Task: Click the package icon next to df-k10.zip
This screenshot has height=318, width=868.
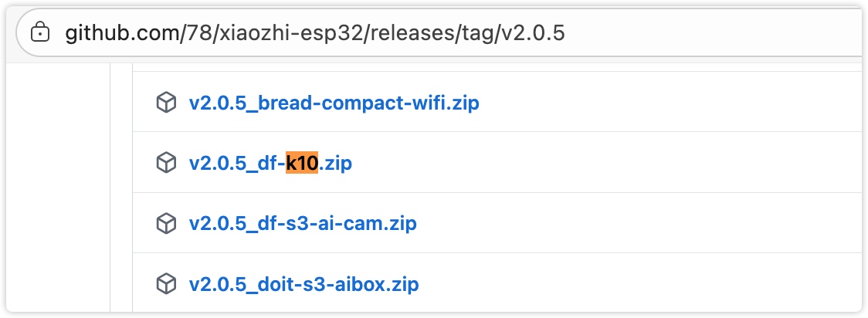Action: click(x=166, y=164)
